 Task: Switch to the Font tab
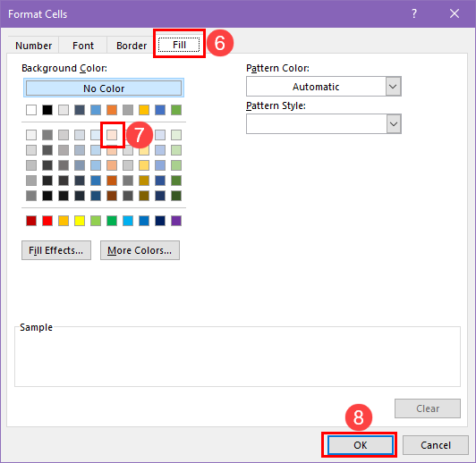[x=83, y=46]
